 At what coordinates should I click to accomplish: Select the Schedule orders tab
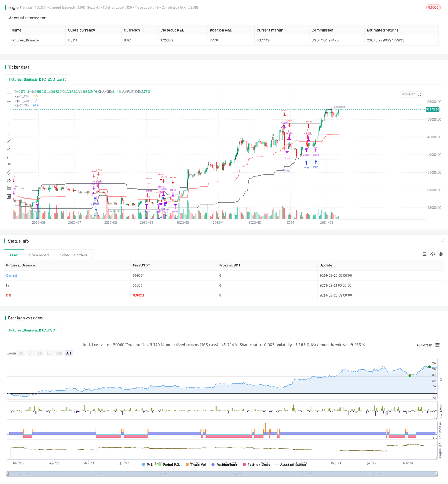(x=73, y=255)
